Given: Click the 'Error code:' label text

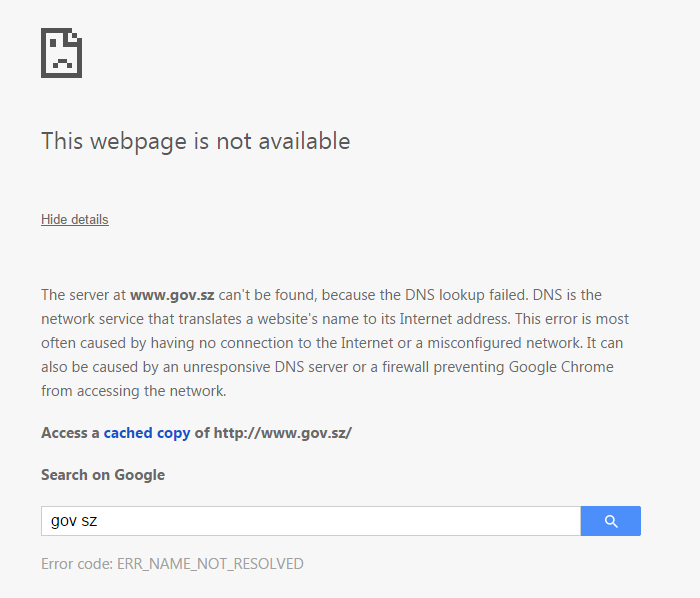Looking at the screenshot, I should [x=77, y=564].
